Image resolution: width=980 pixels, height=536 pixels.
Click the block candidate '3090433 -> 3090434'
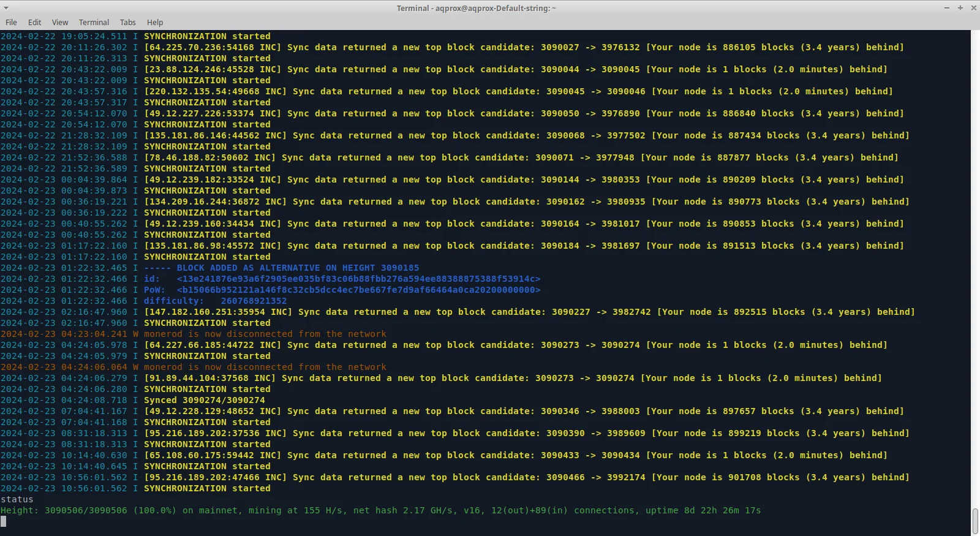point(590,455)
